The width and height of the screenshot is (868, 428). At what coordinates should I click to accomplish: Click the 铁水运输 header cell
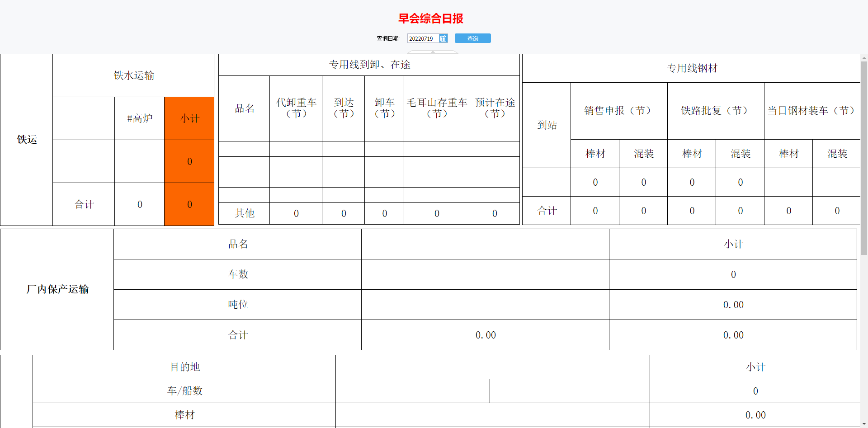[133, 75]
